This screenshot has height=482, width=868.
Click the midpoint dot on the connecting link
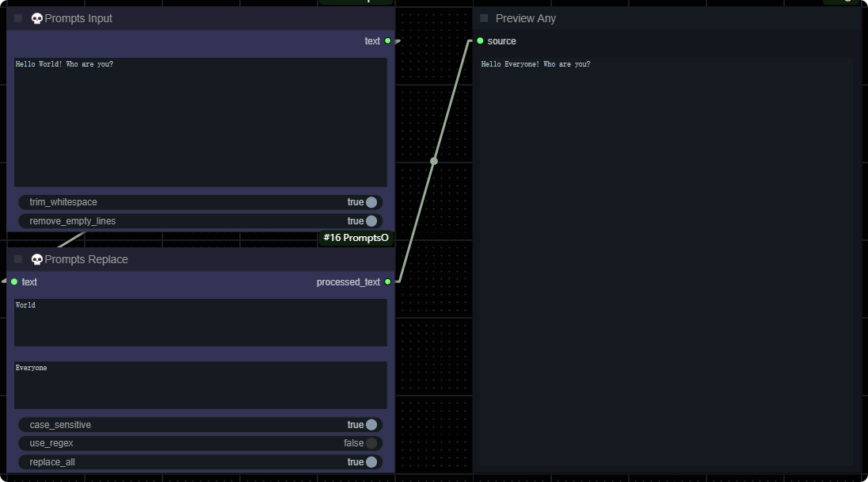pyautogui.click(x=434, y=161)
